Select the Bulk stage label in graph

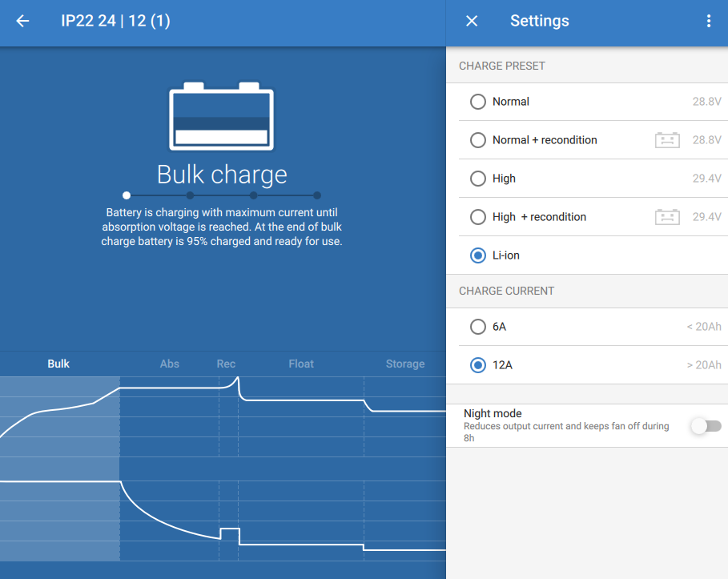tap(58, 364)
